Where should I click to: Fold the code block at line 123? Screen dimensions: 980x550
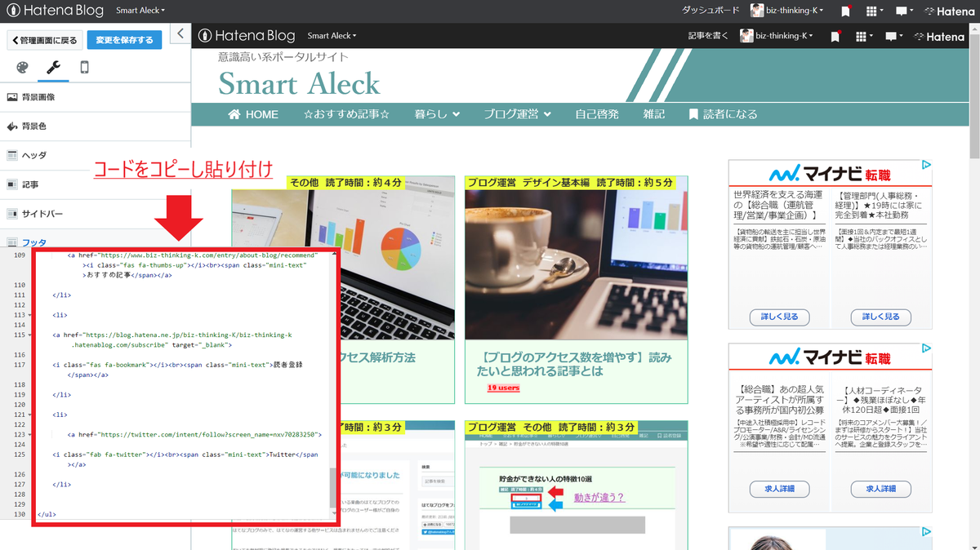tap(29, 434)
